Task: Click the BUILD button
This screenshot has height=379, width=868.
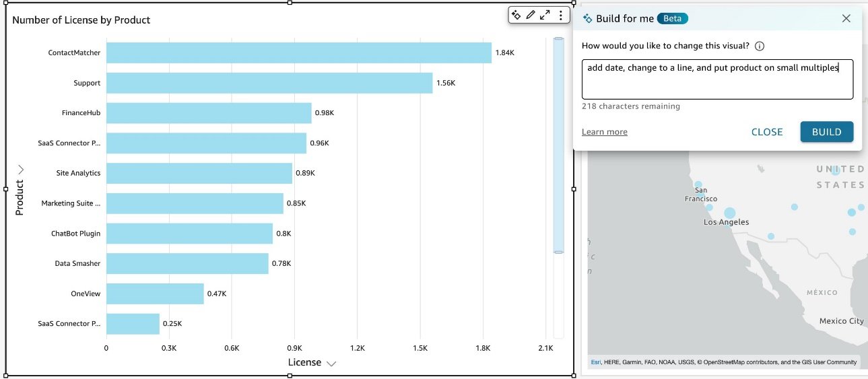Action: [826, 132]
